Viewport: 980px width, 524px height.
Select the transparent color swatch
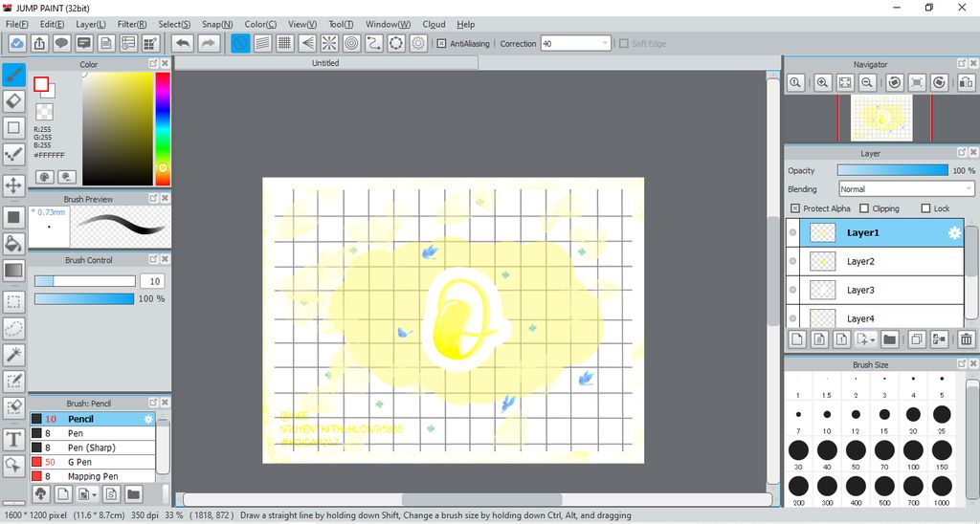tap(44, 112)
